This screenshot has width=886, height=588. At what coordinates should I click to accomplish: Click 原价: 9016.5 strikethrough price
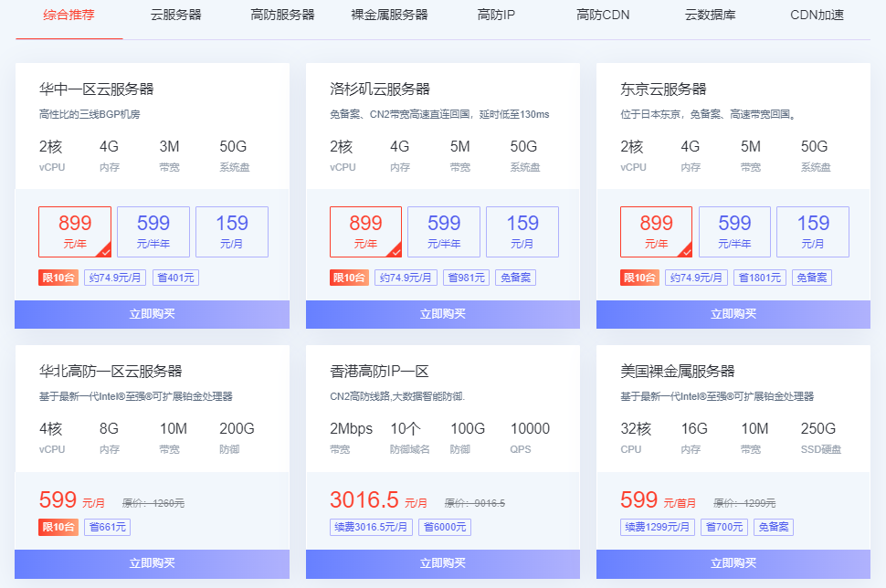pos(475,503)
